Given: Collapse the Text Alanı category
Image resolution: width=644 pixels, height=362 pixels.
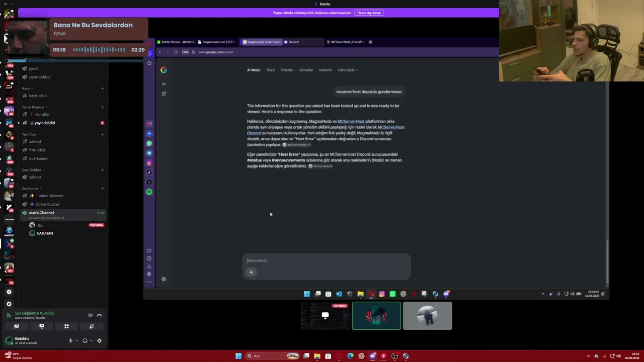Looking at the screenshot, I should (x=31, y=134).
